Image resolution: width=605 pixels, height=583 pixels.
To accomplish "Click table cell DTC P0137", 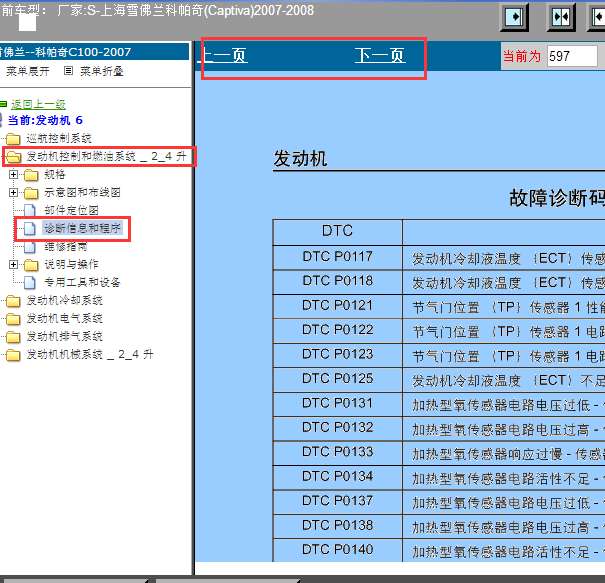I will (x=338, y=501).
